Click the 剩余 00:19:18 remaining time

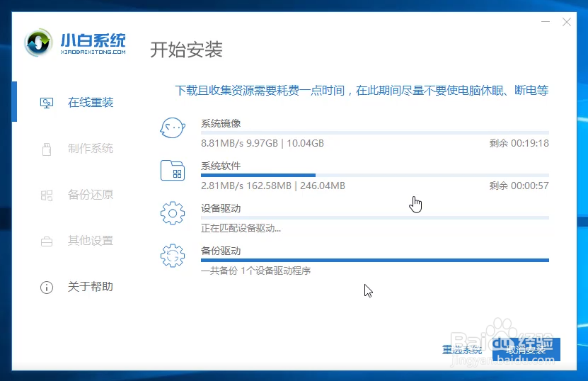(519, 143)
